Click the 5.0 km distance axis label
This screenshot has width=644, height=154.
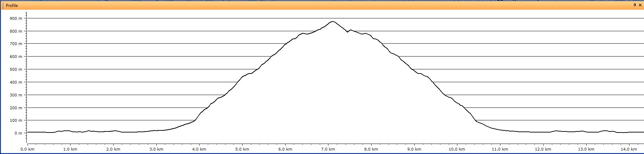tap(242, 149)
